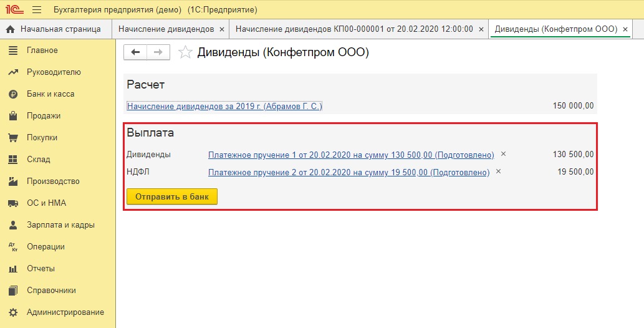Open Платежное поручение 2 for 19 500,00
The height and width of the screenshot is (328, 644).
(x=348, y=172)
